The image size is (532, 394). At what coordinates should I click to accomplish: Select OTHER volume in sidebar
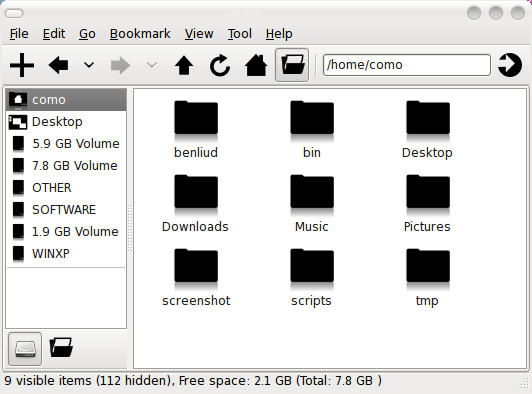coord(66,188)
